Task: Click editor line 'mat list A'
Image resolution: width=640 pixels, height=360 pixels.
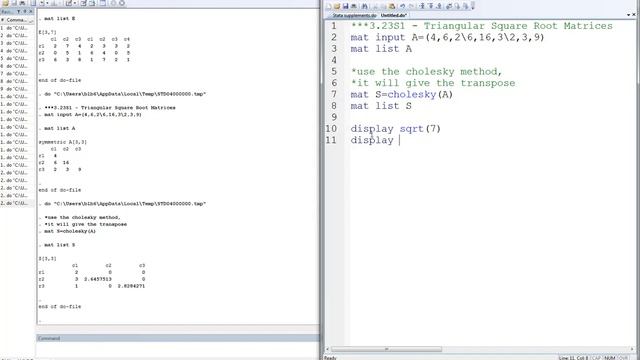Action: [381, 49]
